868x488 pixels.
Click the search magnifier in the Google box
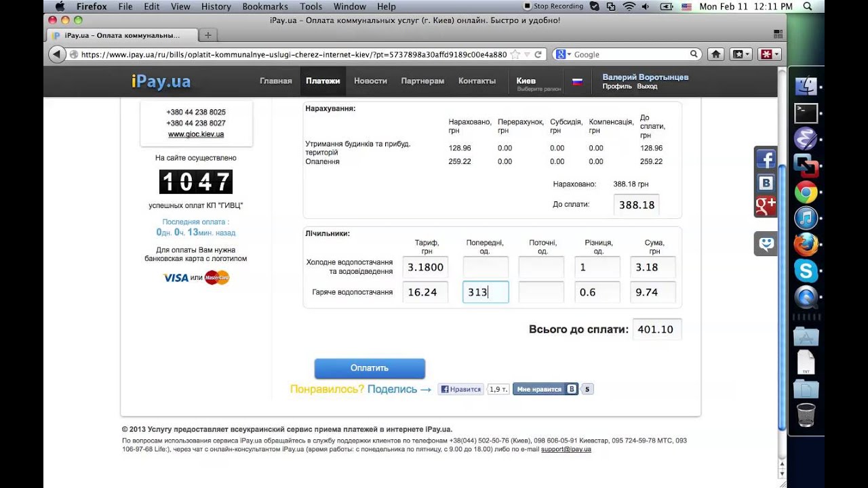(x=694, y=54)
